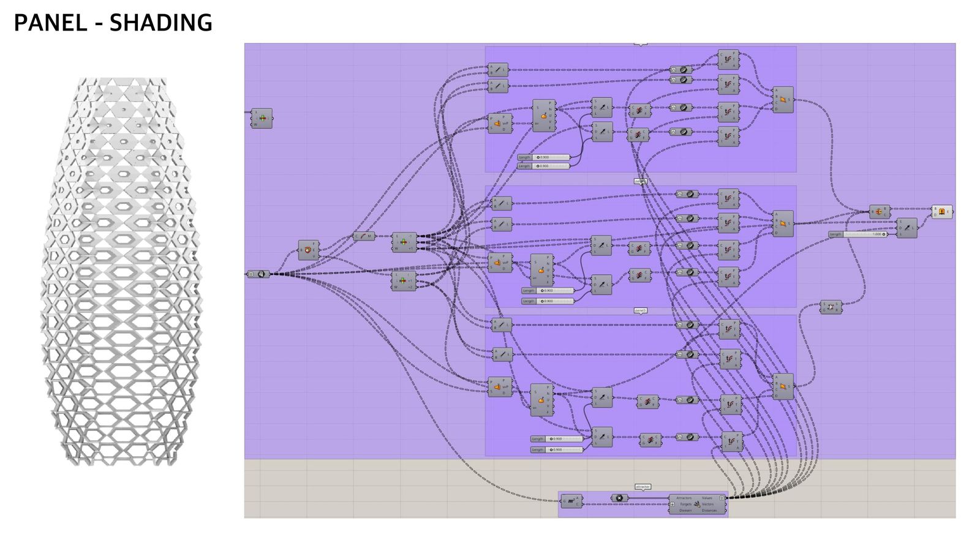The image size is (980, 551).
Task: Select the curve component with C and M ports
Action: coord(364,236)
